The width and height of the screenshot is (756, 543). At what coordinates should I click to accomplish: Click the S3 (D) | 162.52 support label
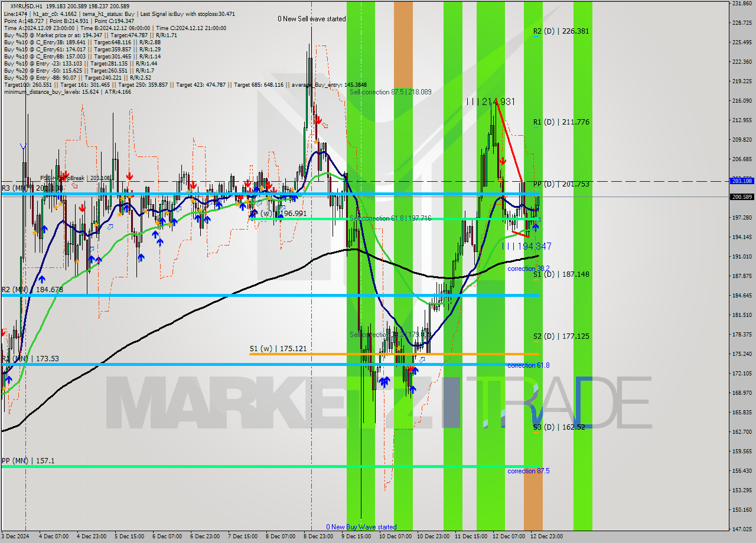pyautogui.click(x=559, y=427)
